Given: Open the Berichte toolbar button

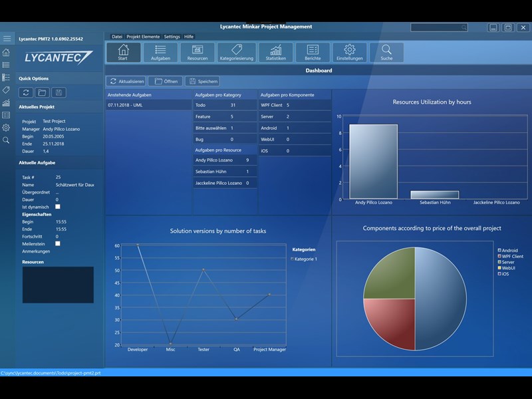Looking at the screenshot, I should pos(313,53).
